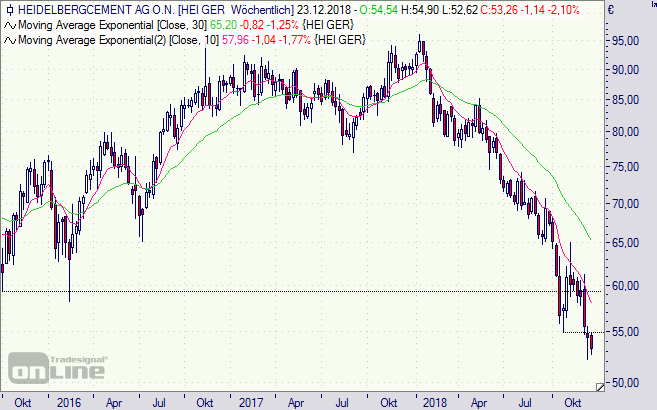Click the 2017 year label on time axis
657x410 pixels.
click(251, 402)
